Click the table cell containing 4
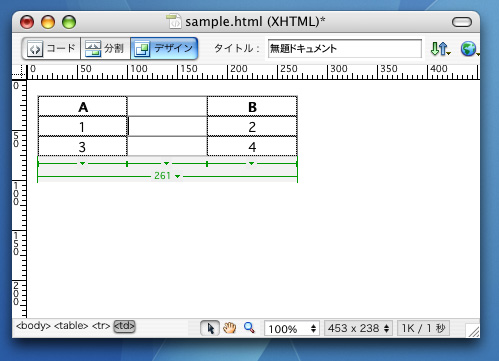 click(252, 146)
